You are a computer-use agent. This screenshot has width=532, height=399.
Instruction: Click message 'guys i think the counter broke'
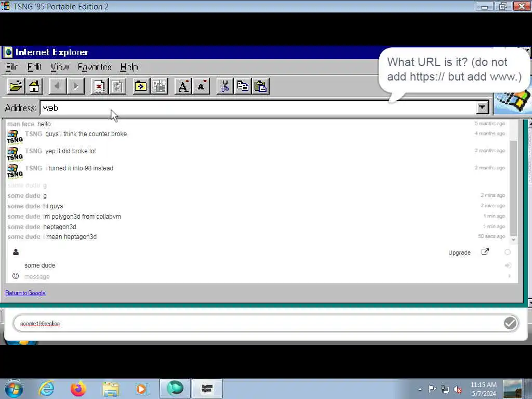[86, 134]
